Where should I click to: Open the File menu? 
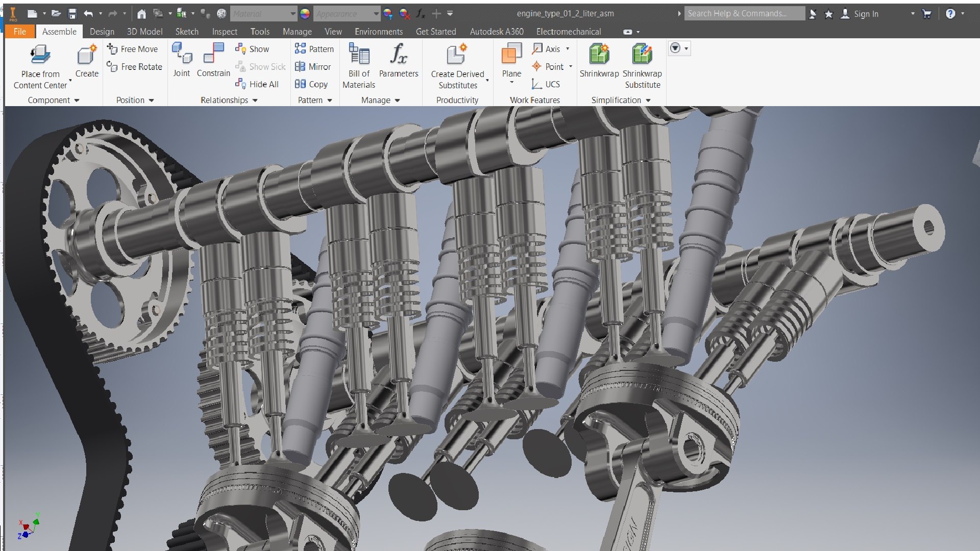(20, 32)
